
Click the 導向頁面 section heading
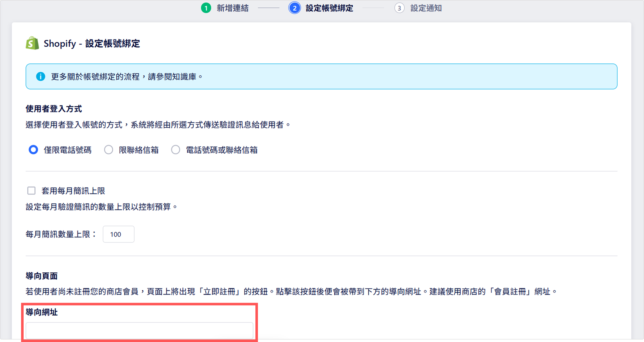pos(42,276)
